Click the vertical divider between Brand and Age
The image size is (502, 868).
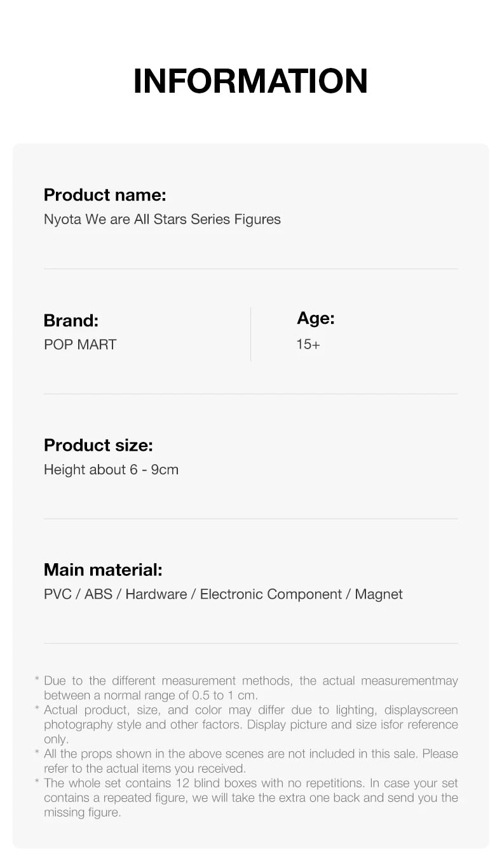(251, 334)
